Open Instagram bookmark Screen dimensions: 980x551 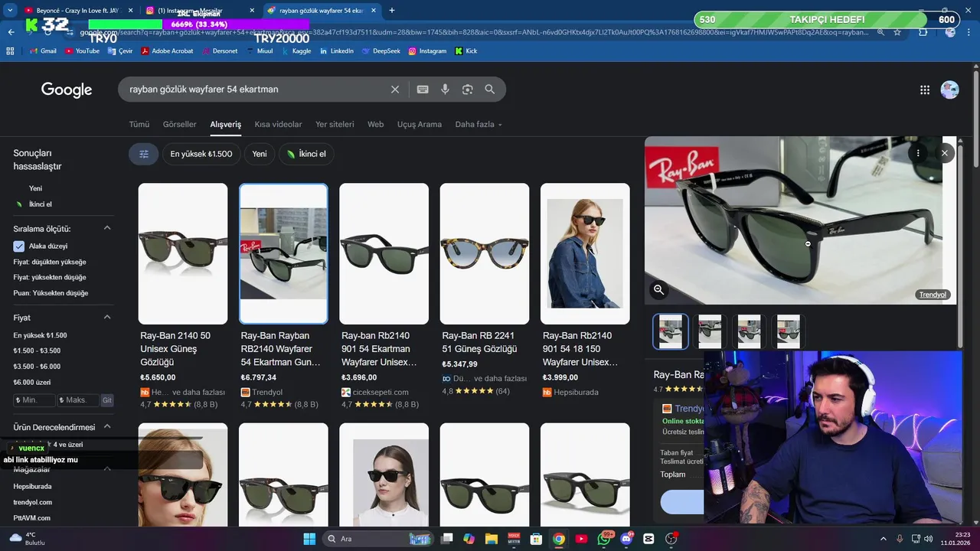(427, 51)
